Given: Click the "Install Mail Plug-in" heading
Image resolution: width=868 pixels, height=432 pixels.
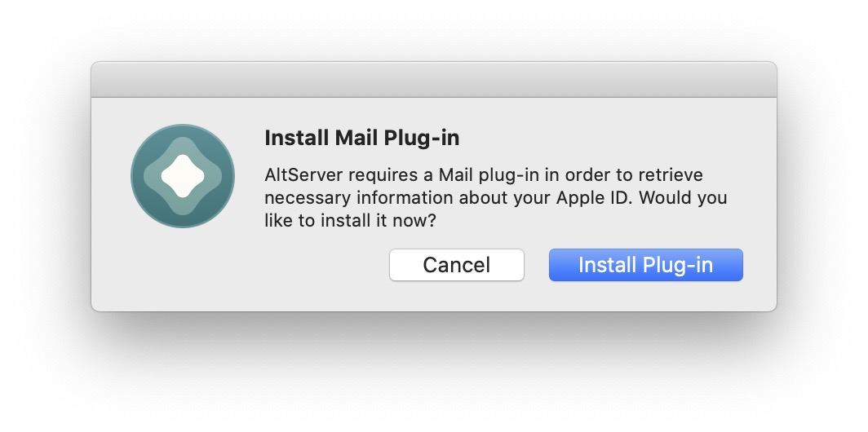Looking at the screenshot, I should (361, 139).
